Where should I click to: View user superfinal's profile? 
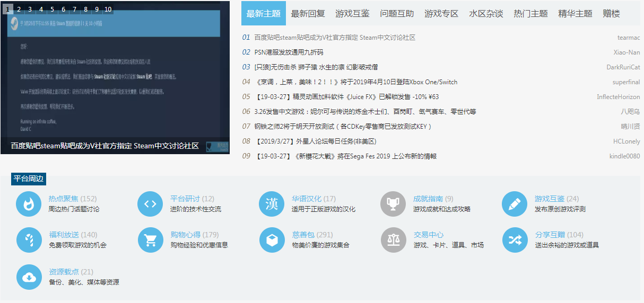pos(626,82)
